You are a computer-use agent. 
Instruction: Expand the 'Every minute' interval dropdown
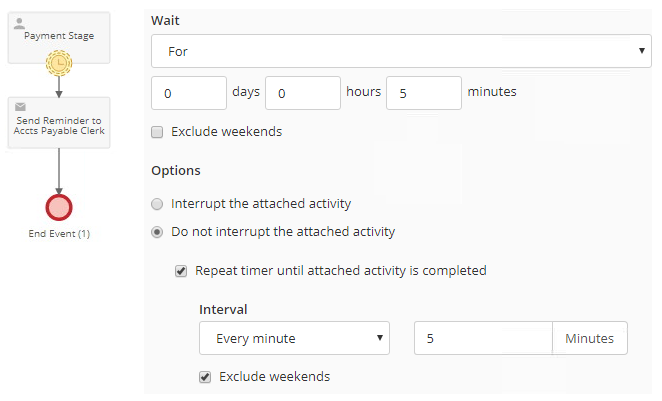point(294,338)
